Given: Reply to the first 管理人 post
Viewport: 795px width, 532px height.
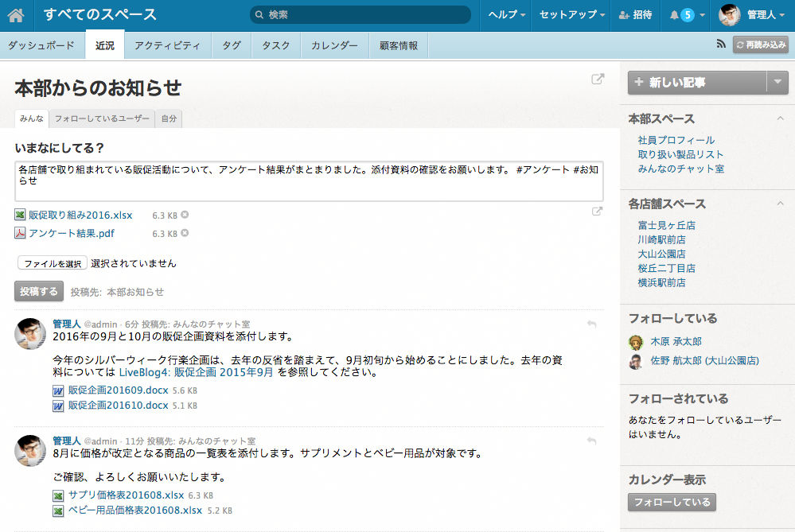Looking at the screenshot, I should click(x=591, y=324).
